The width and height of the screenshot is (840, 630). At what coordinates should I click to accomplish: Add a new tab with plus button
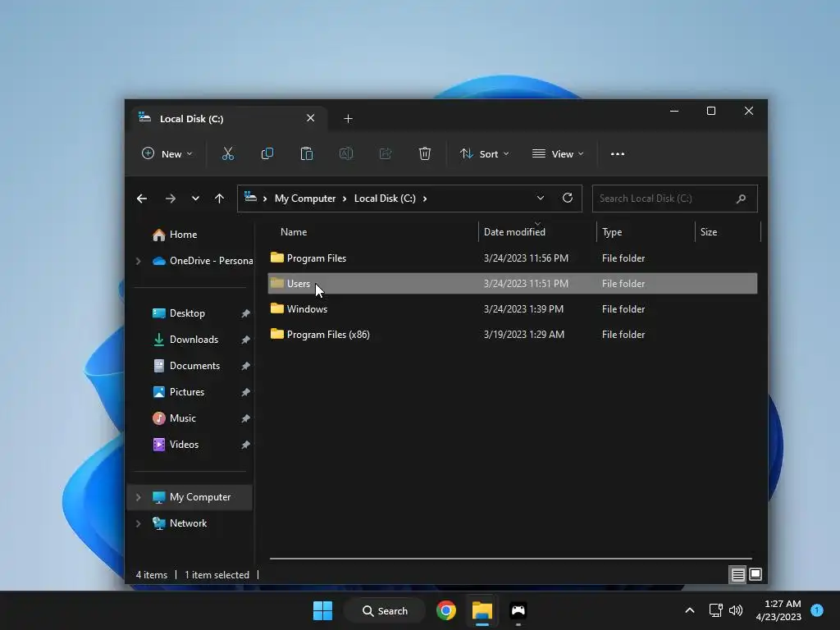click(348, 118)
